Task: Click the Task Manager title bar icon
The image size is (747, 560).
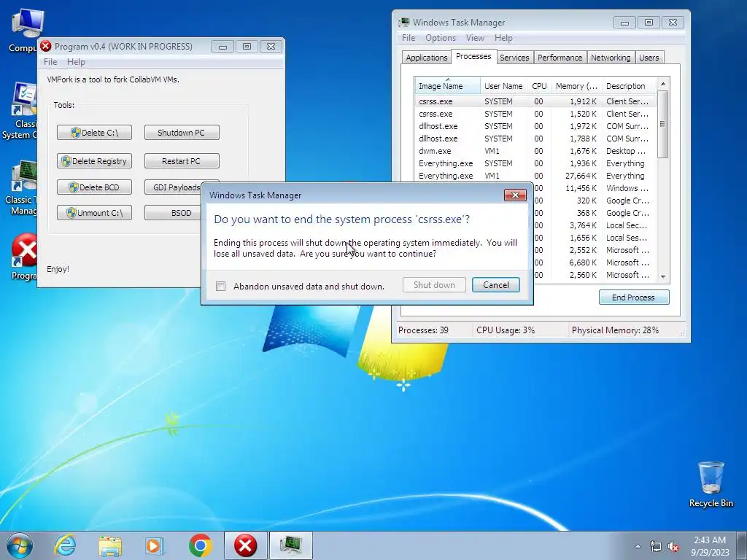Action: (x=404, y=22)
